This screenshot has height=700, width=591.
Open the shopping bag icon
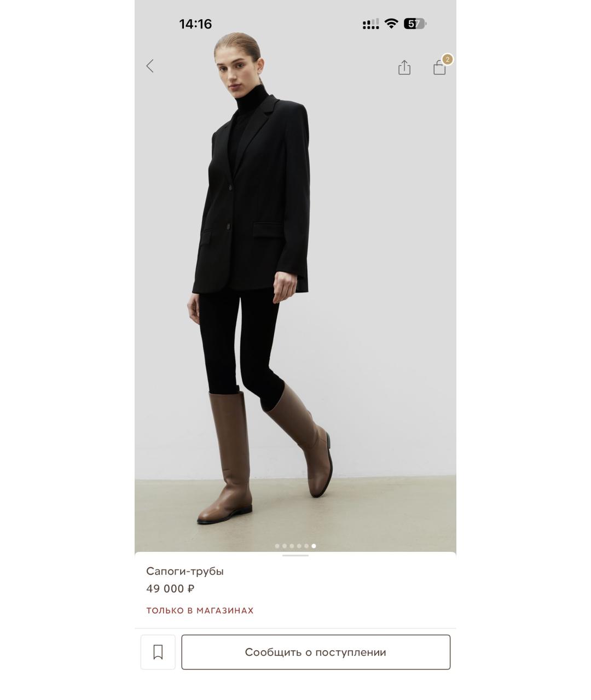pos(439,67)
